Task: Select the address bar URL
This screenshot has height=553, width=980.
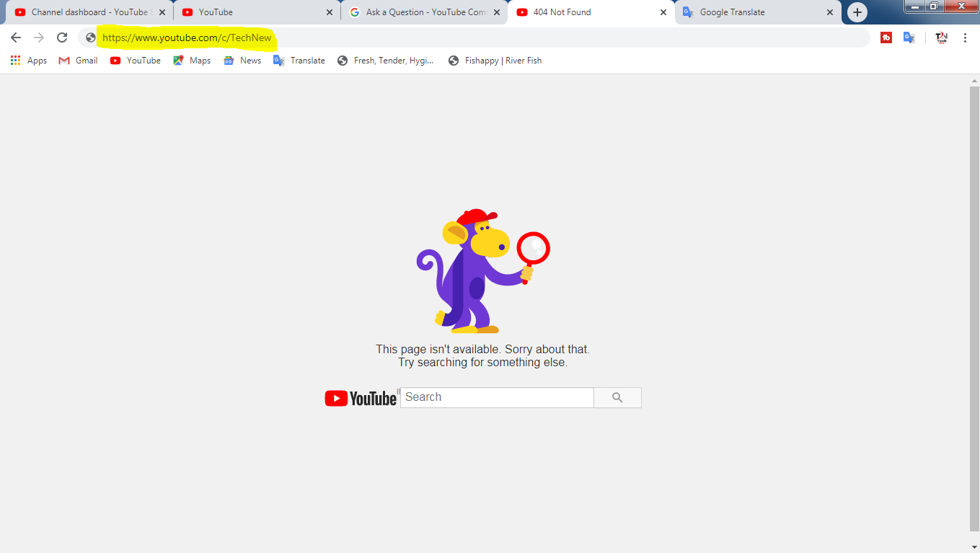Action: pos(187,37)
